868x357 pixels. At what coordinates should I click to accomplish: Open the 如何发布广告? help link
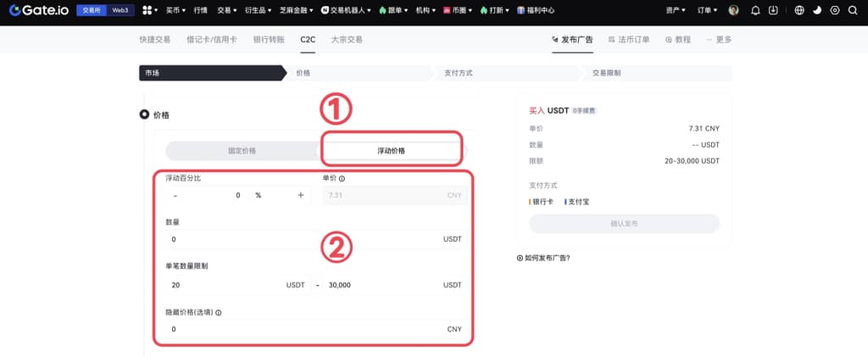546,257
